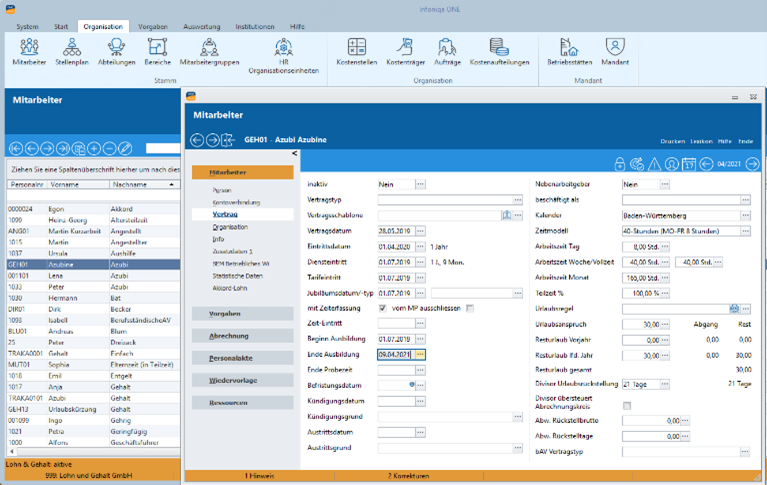Image resolution: width=767 pixels, height=485 pixels.
Task: Go to previous employee in detail window
Action: tap(197, 140)
